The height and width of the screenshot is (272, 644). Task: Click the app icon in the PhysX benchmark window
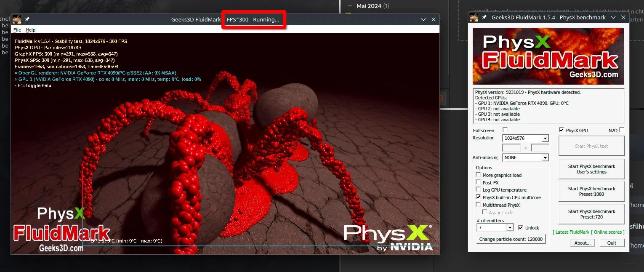pos(474,17)
